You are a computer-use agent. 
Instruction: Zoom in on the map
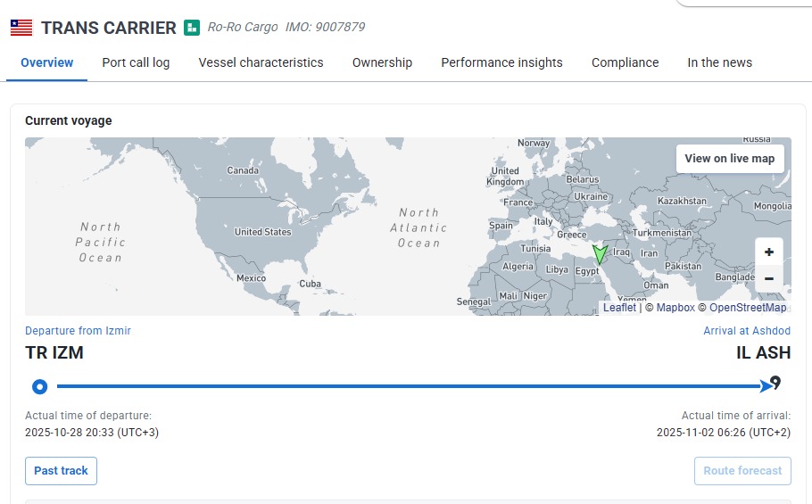[x=769, y=252]
